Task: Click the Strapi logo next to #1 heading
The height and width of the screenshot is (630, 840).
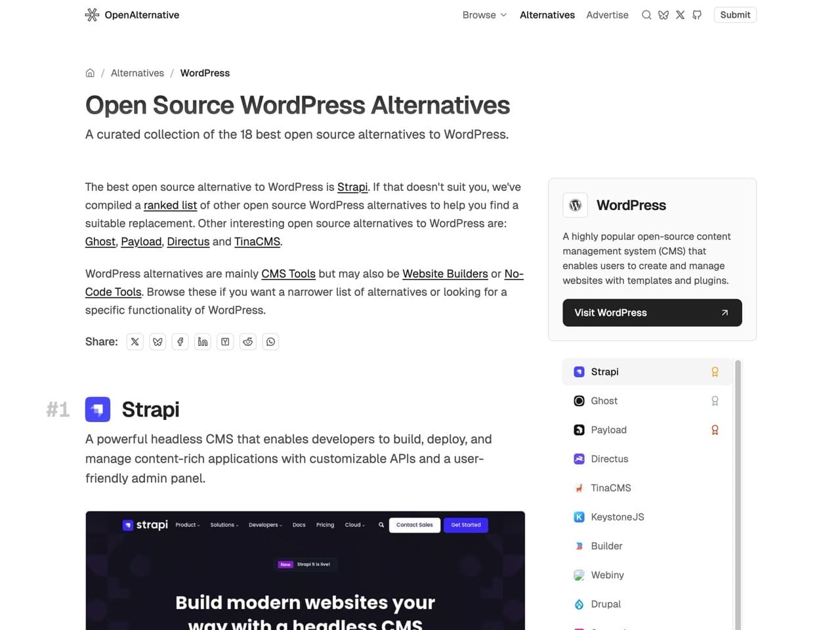Action: click(98, 409)
